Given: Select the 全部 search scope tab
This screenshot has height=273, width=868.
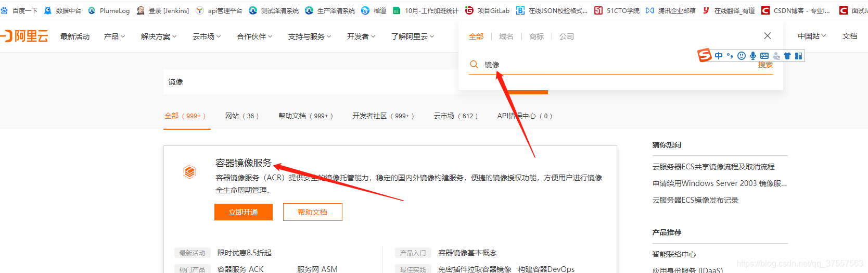Looking at the screenshot, I should [x=476, y=36].
